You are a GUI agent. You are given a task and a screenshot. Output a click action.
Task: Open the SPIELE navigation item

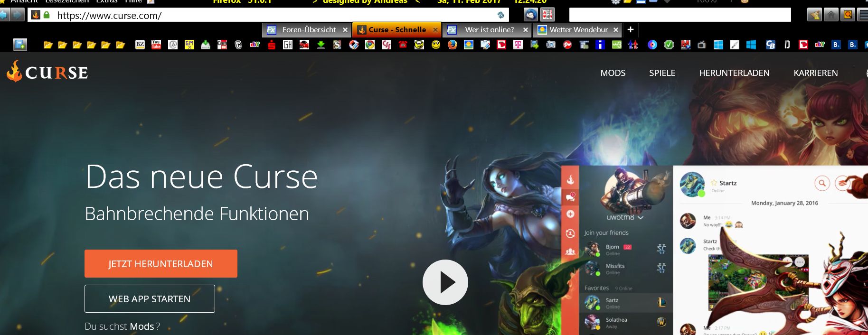(662, 73)
